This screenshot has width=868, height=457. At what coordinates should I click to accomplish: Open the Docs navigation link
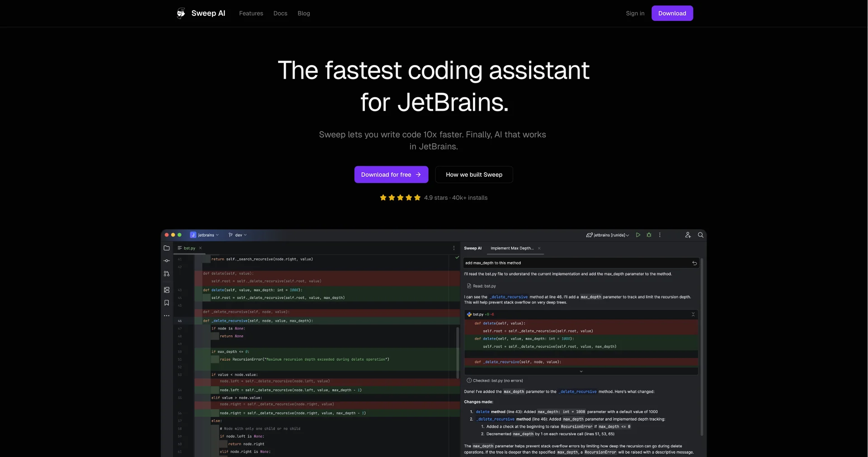280,13
